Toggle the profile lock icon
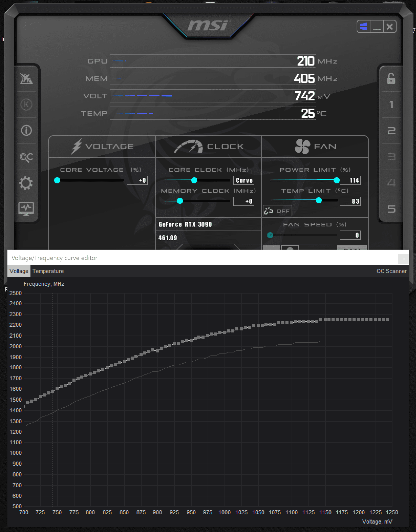Screen dimensions: 416x532 pos(391,78)
